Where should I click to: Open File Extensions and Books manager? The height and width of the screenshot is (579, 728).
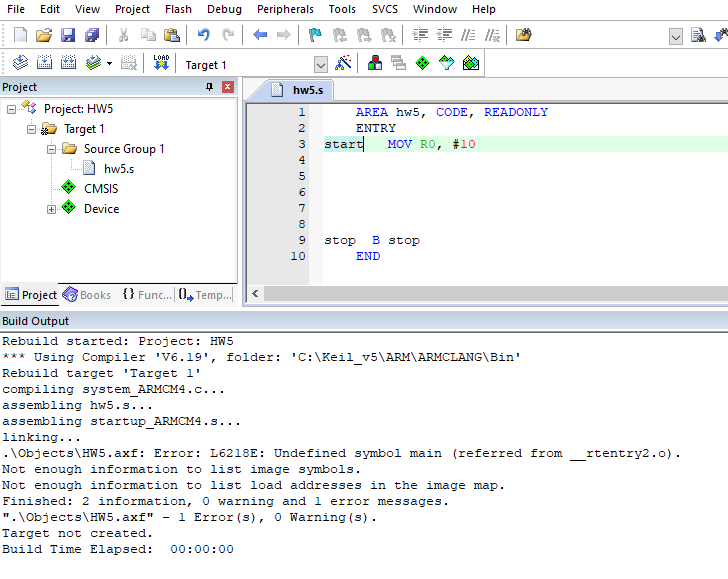[x=375, y=62]
